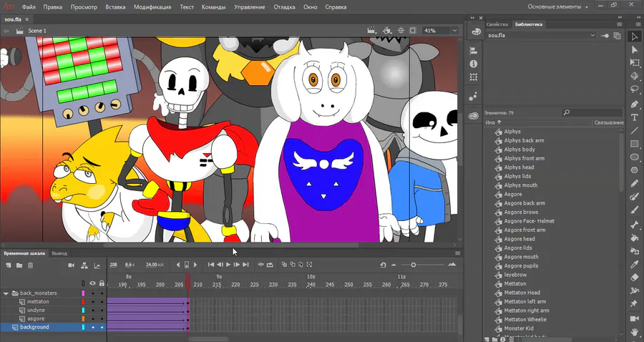Select the 3D Rotation tool
This screenshot has height=342, width=644.
point(635,76)
